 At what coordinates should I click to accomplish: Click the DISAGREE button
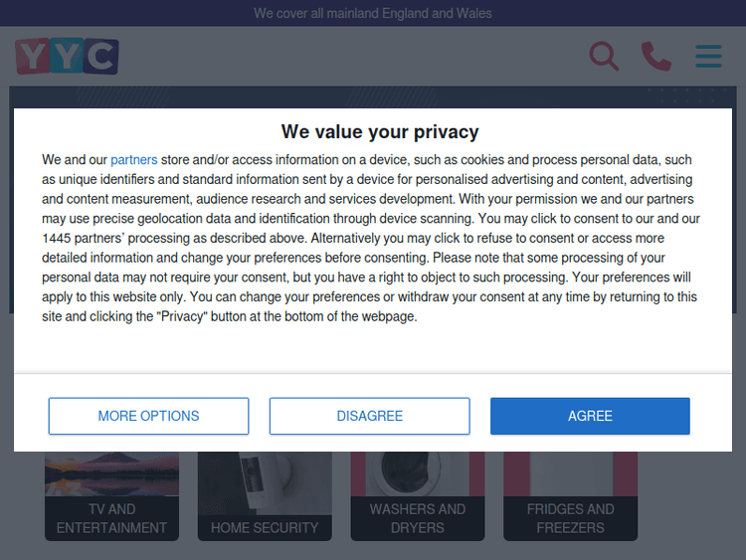369,416
